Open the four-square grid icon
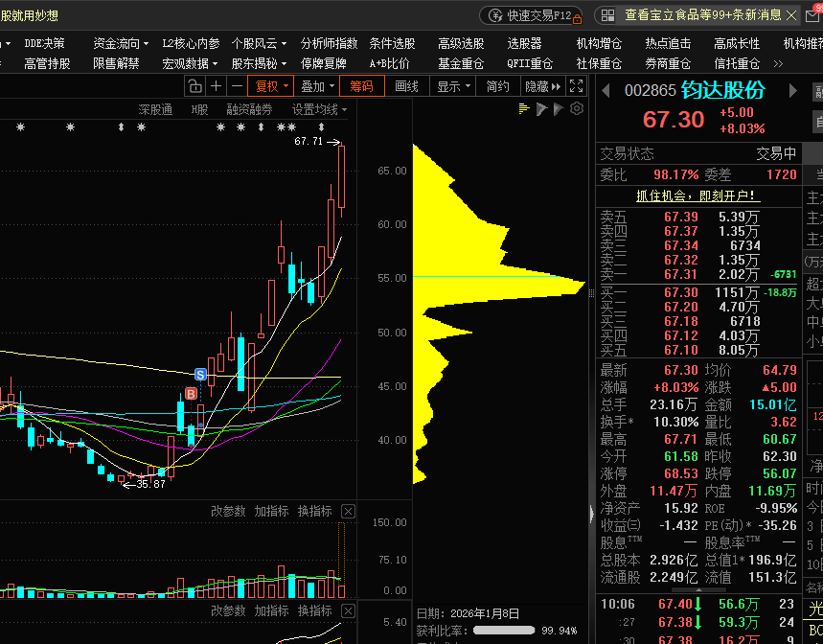This screenshot has width=823, height=644. click(x=607, y=15)
